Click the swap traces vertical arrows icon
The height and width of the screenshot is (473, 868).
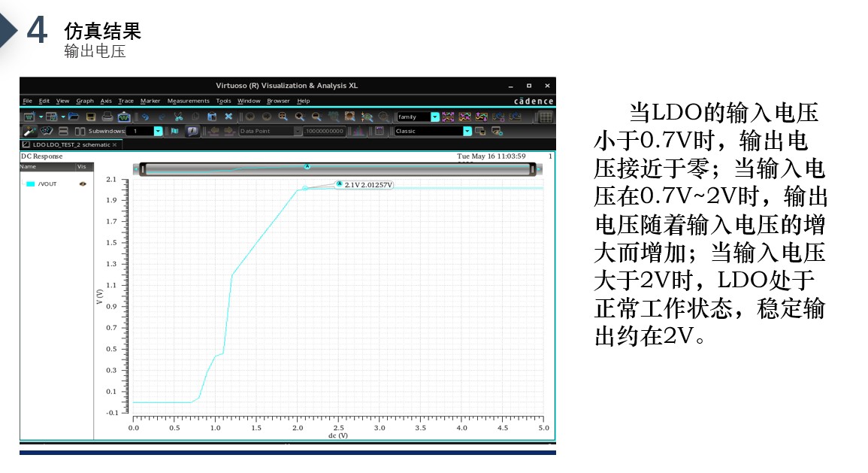482,117
